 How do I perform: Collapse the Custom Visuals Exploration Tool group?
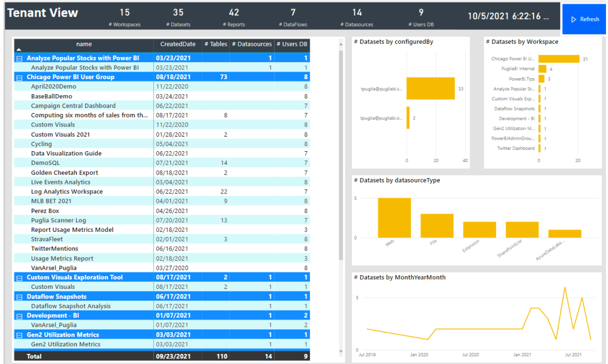click(x=20, y=278)
